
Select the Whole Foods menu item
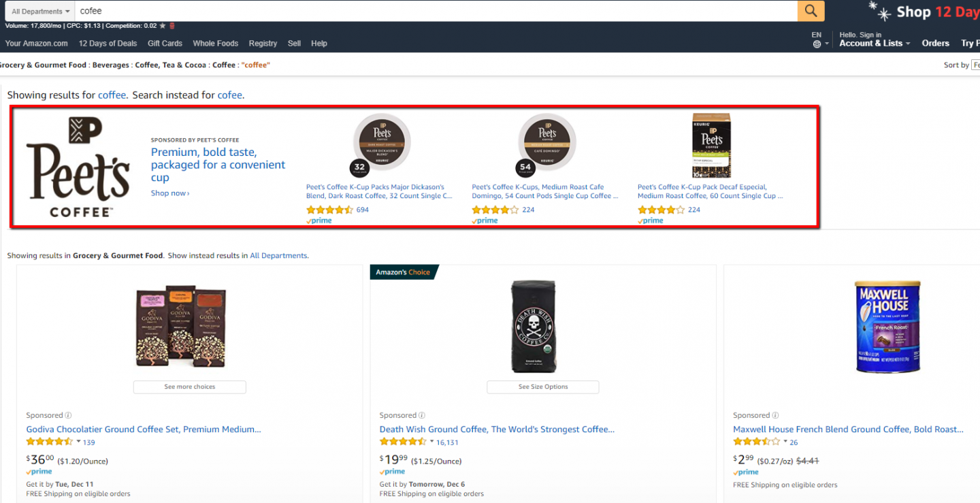pyautogui.click(x=215, y=43)
